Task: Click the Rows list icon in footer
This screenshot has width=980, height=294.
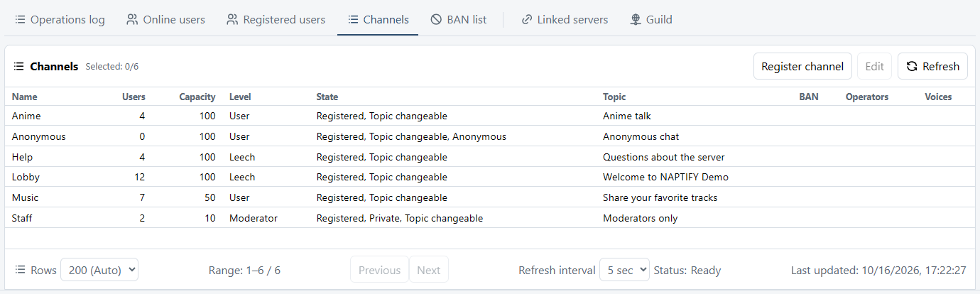Action: [x=21, y=270]
